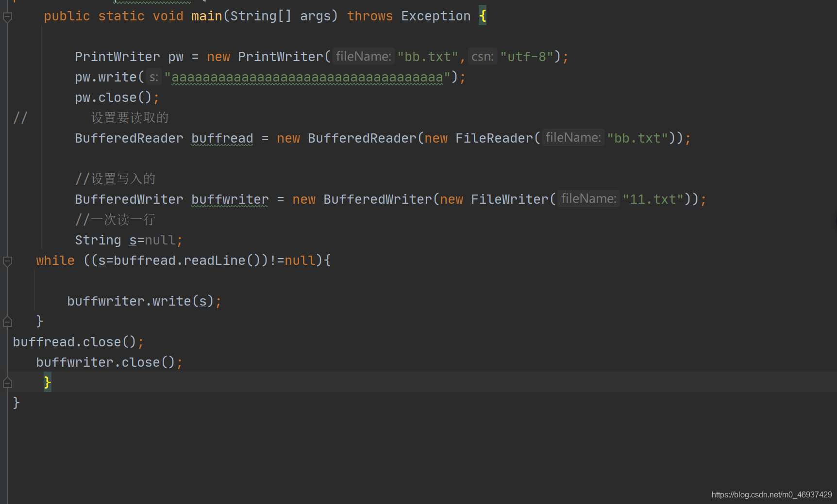
Task: Click 'buffwriter.write(s);' statement
Action: tap(144, 301)
